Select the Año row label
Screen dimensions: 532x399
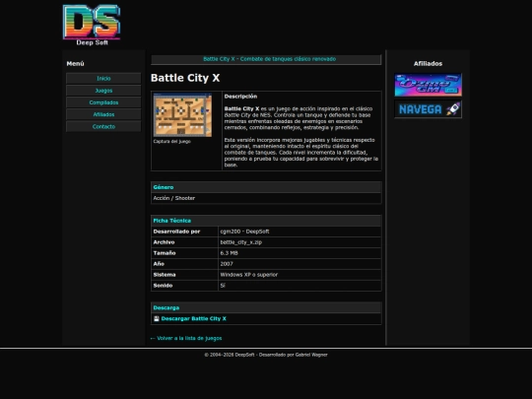(x=159, y=264)
